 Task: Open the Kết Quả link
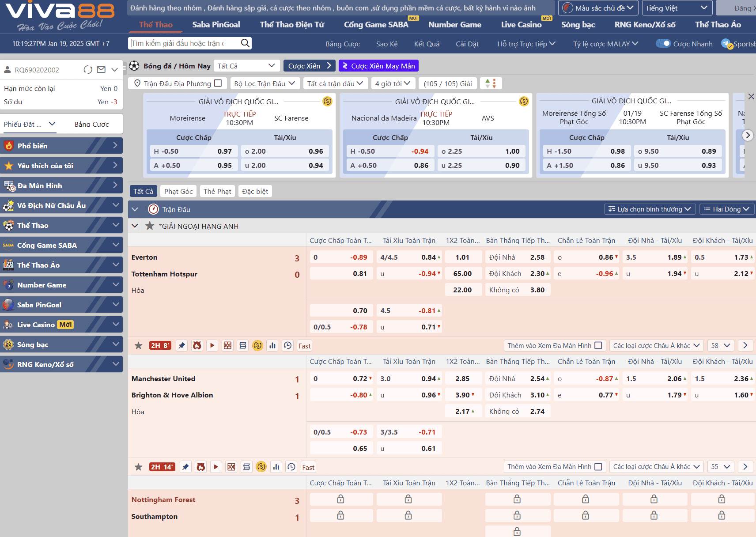427,44
